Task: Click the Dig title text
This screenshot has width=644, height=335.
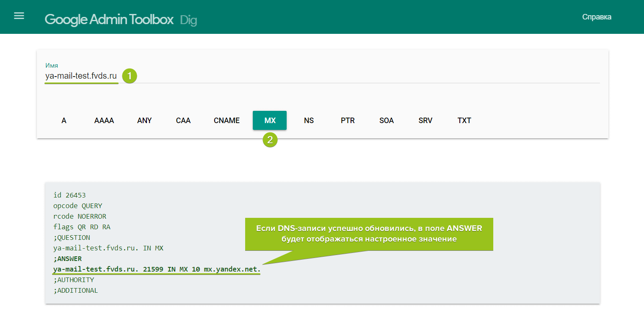Action: (x=188, y=20)
